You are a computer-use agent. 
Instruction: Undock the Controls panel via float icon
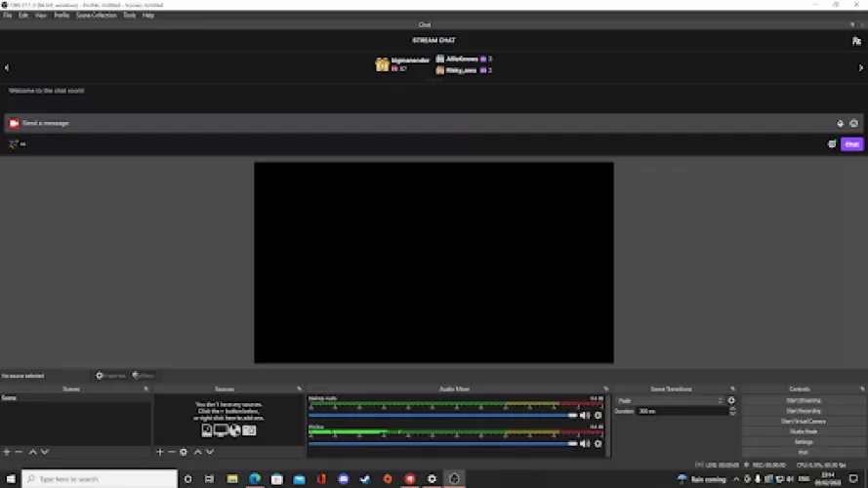[862, 389]
